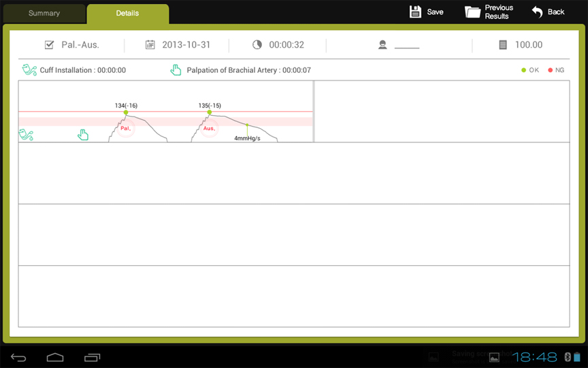588x368 pixels.
Task: Click the hand icon by Palpation of Brachial Artery
Action: tap(176, 70)
